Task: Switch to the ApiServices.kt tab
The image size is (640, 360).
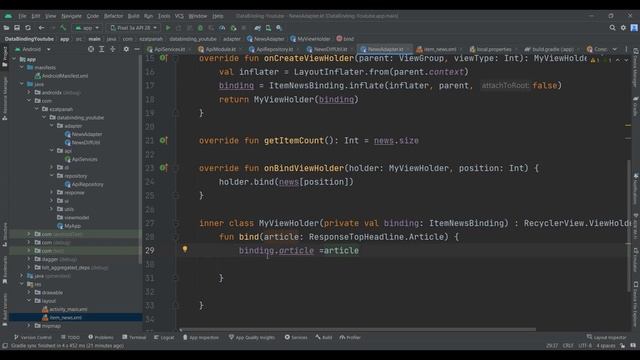Action: 168,49
